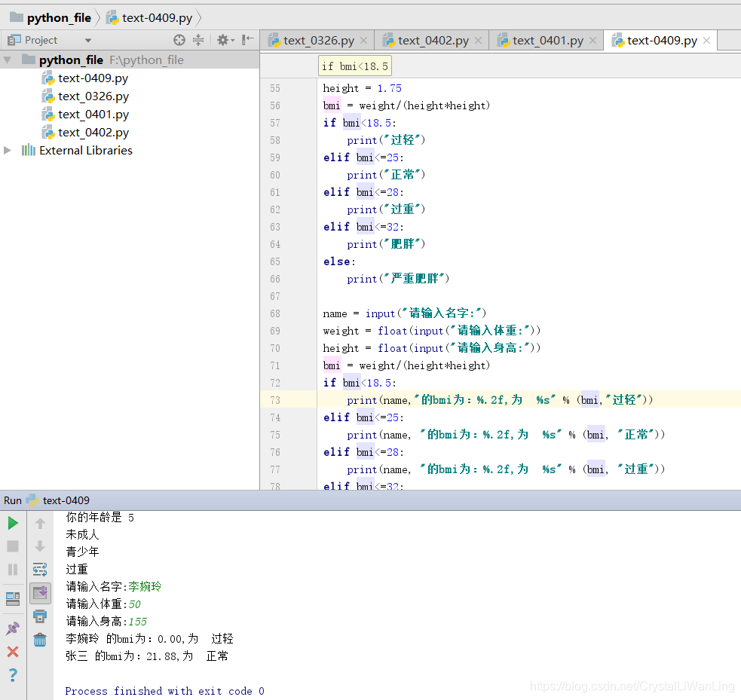Image resolution: width=741 pixels, height=700 pixels.
Task: Close the text_0401.py tab
Action: click(592, 41)
